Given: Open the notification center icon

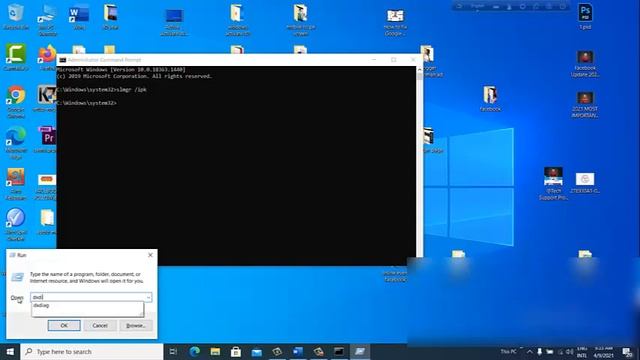Looking at the screenshot, I should [627, 351].
